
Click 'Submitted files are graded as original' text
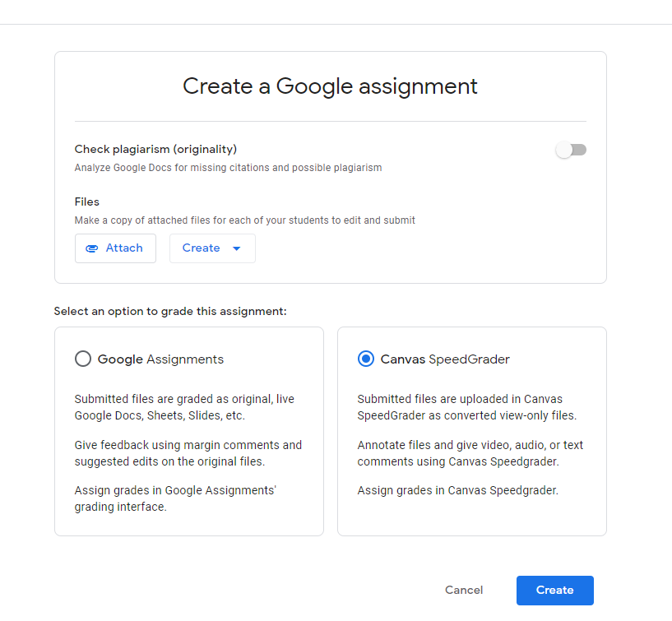[184, 407]
